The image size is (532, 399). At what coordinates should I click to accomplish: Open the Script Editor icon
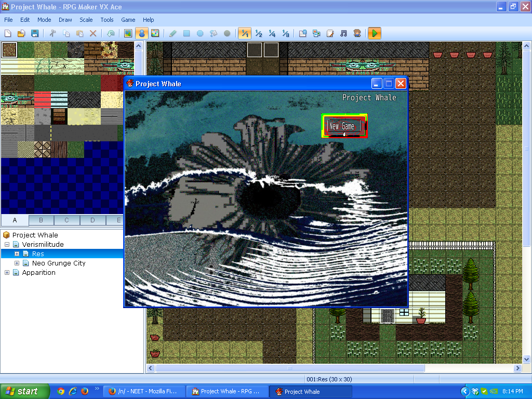click(330, 33)
